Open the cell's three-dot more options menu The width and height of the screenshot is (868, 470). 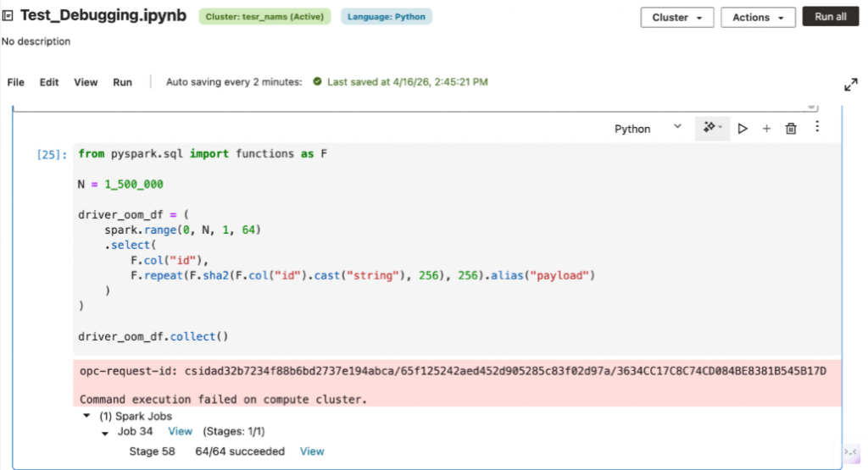tap(817, 127)
